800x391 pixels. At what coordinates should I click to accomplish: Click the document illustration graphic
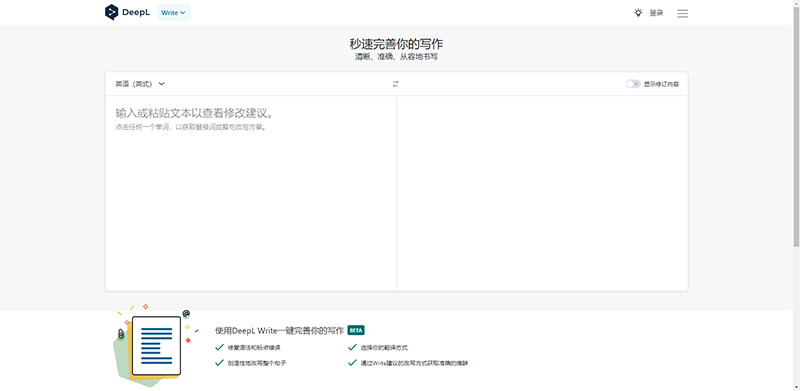152,345
